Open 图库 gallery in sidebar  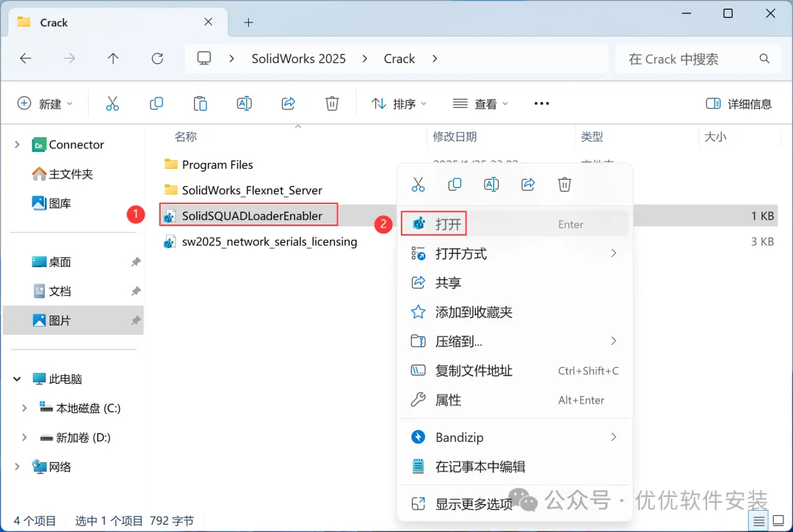[x=51, y=203]
